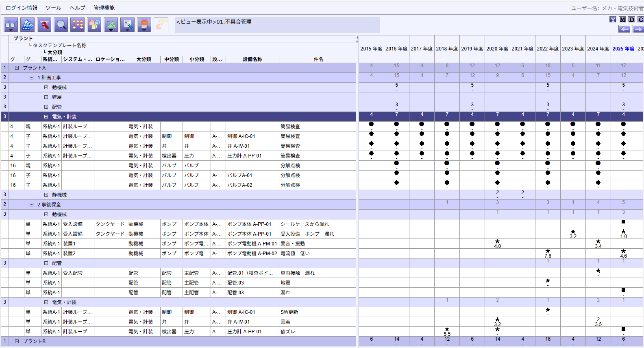This screenshot has width=644, height=348.
Task: Open the ツール menu
Action: [53, 8]
